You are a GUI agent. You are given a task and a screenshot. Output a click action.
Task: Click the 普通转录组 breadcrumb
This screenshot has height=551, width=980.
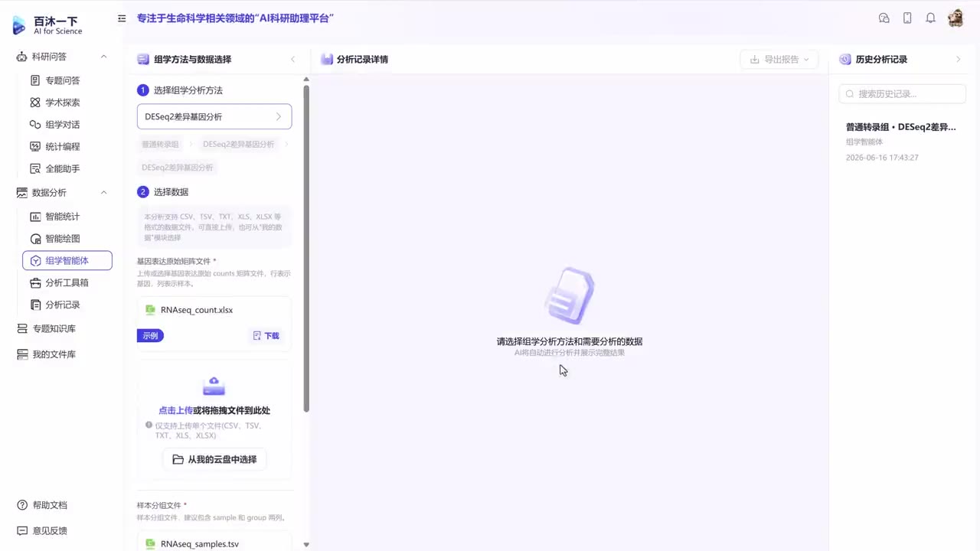point(160,144)
